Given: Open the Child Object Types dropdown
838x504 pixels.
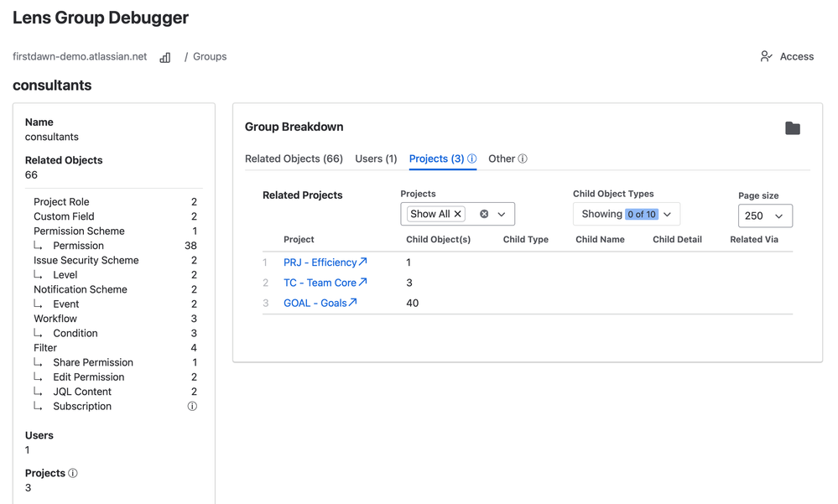Looking at the screenshot, I should [667, 214].
